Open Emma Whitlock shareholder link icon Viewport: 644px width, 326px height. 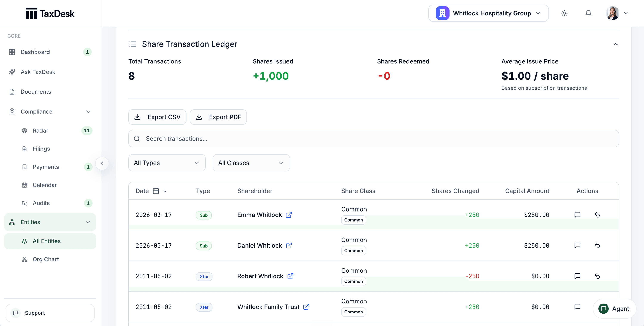point(289,215)
